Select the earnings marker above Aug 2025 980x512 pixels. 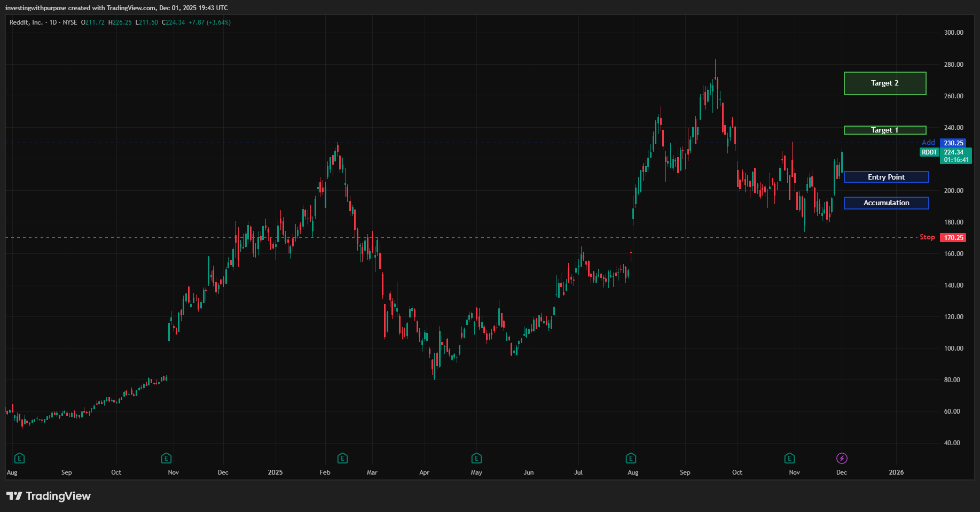pos(631,458)
